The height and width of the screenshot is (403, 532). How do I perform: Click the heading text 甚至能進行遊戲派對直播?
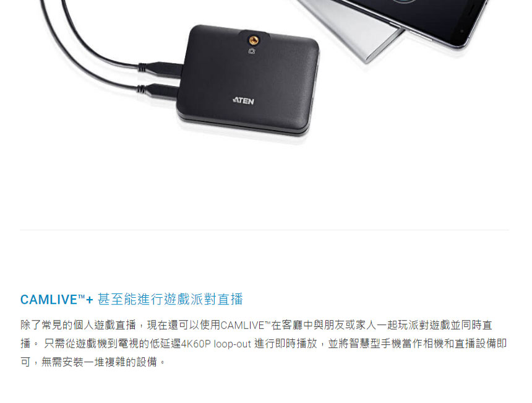click(170, 299)
